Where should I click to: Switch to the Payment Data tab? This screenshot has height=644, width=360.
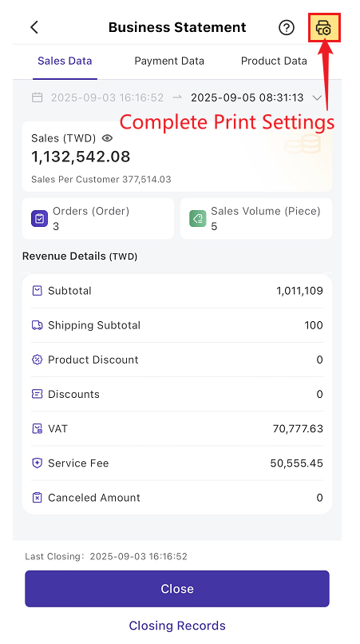(169, 62)
